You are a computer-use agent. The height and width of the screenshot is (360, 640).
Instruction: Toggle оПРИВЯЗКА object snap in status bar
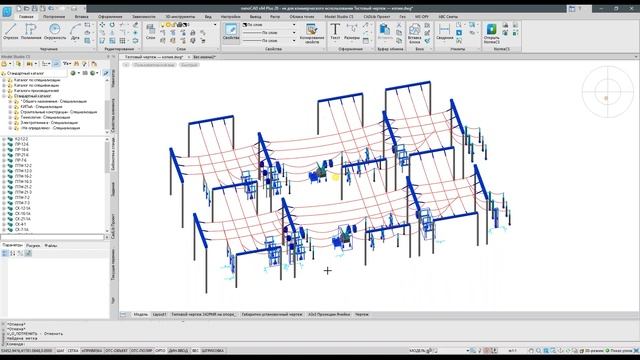[92, 351]
